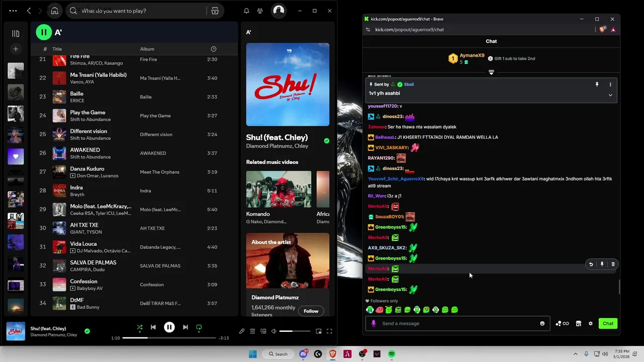
Task: Open Connect to a device icon
Action: (x=263, y=331)
